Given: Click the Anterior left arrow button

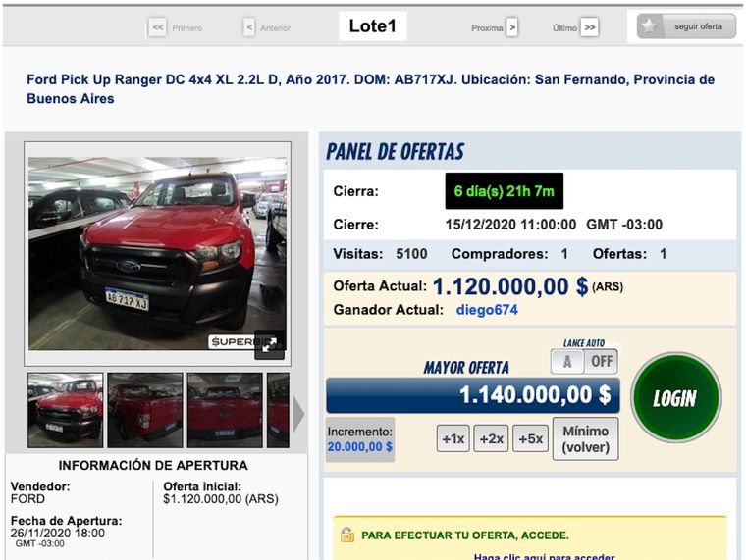Looking at the screenshot, I should (248, 27).
